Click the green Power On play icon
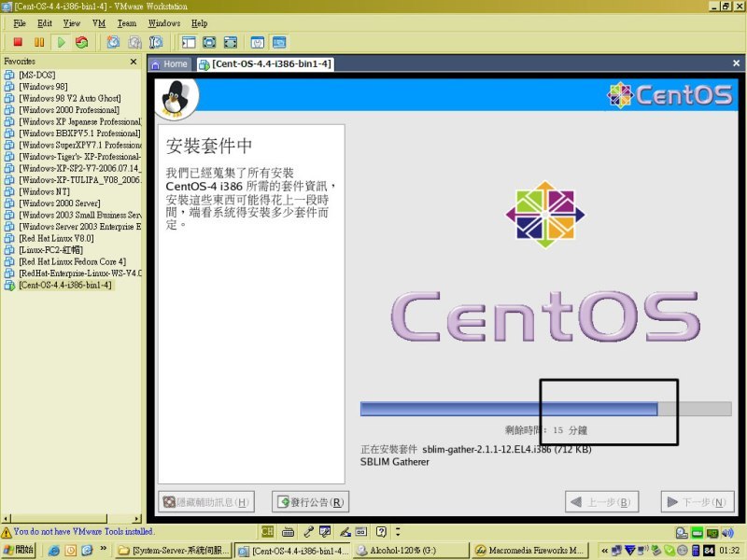 pos(61,42)
